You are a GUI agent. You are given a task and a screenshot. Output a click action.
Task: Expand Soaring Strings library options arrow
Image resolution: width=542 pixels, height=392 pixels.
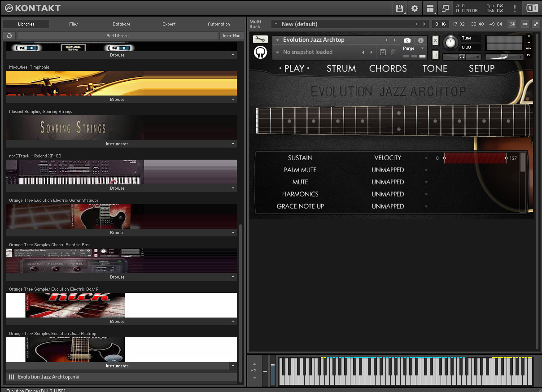point(232,144)
